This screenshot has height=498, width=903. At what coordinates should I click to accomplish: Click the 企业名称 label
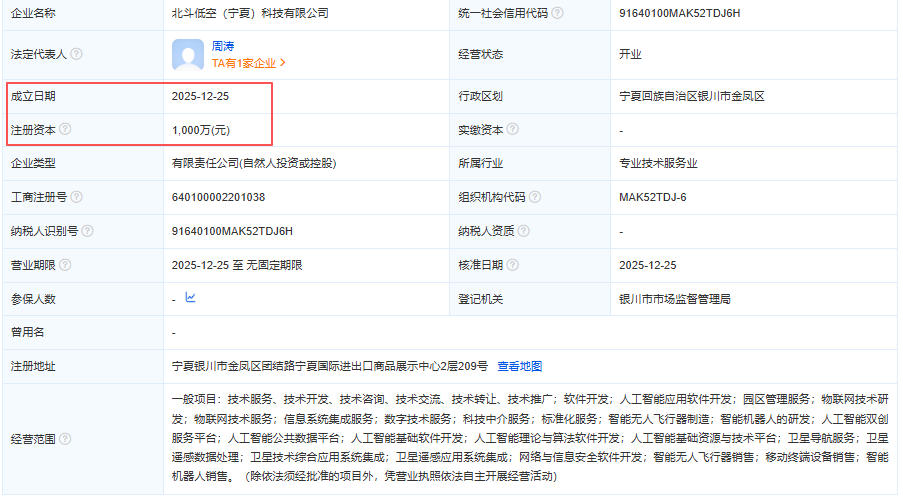pos(33,13)
